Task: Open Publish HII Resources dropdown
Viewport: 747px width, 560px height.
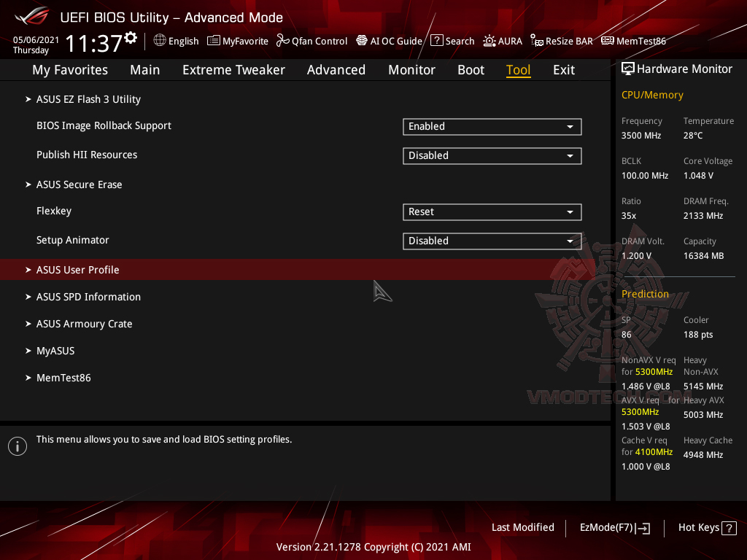Action: pos(492,156)
